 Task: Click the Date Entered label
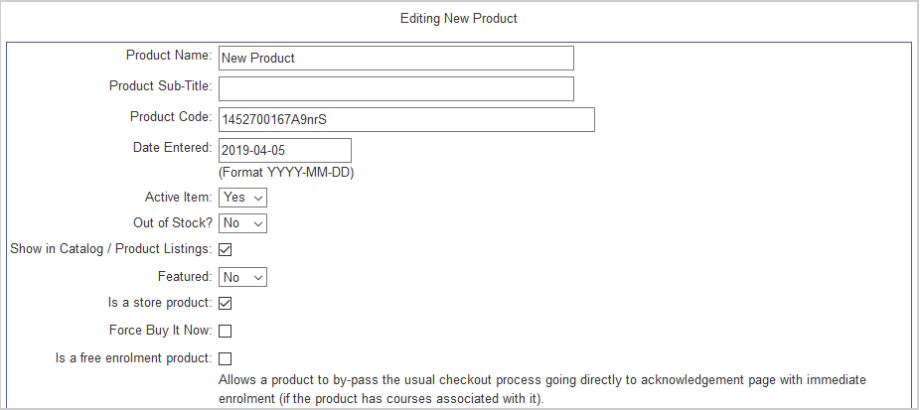172,148
